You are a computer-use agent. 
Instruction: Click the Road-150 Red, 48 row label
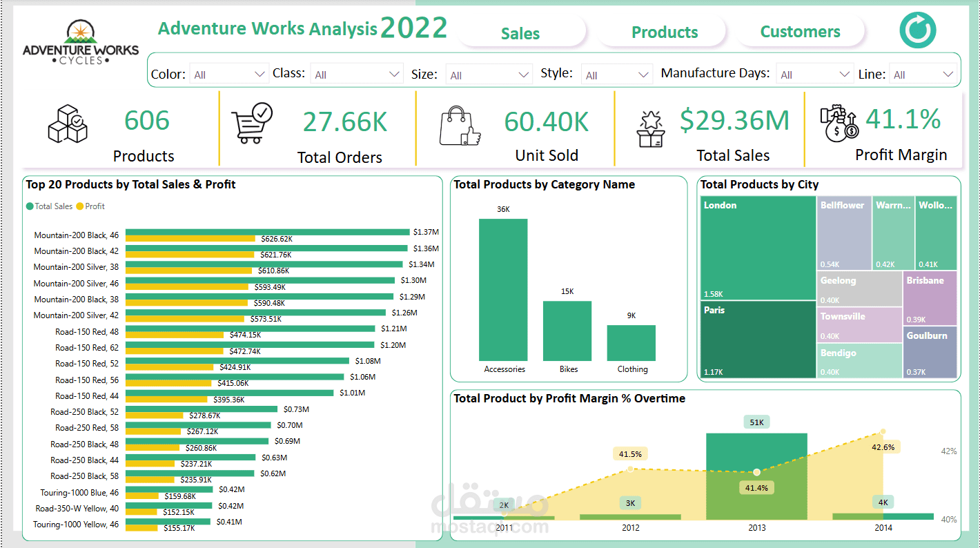[x=87, y=331]
